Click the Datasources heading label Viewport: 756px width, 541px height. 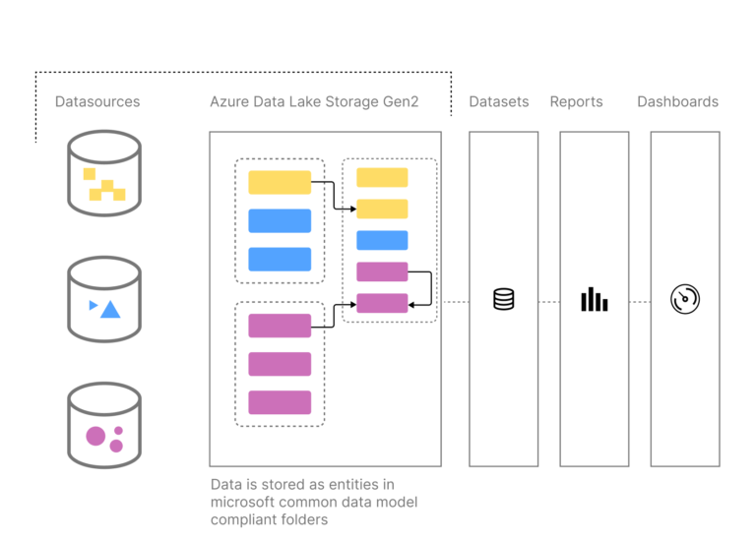[97, 101]
